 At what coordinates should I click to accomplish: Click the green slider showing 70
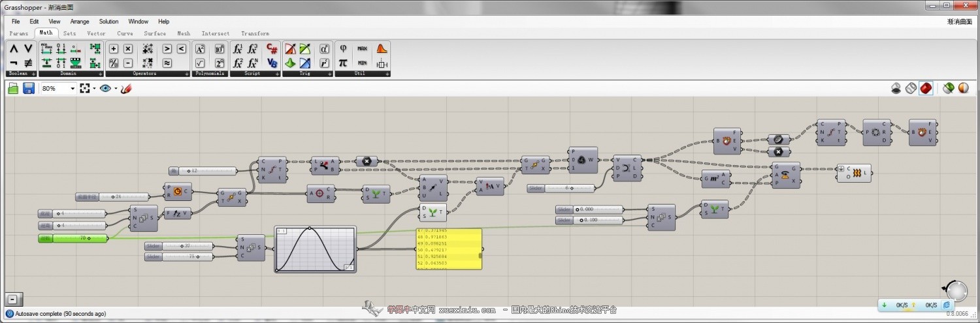point(73,238)
